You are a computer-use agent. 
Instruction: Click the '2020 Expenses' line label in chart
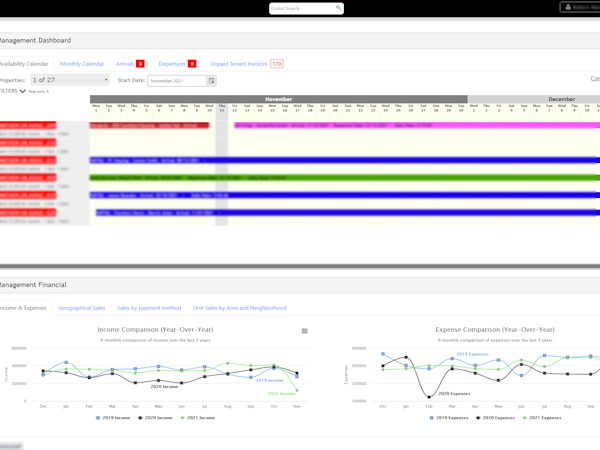tap(454, 393)
